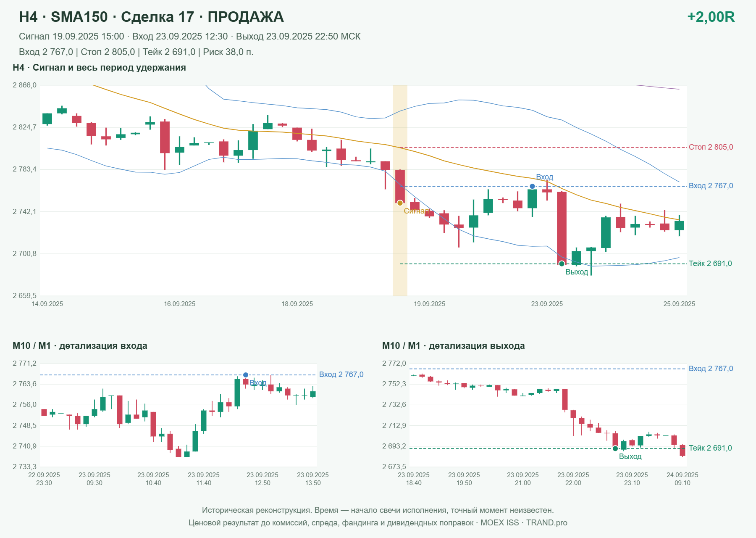
Task: Click the shaded signal candle band on the H4 chart
Action: pyautogui.click(x=400, y=190)
